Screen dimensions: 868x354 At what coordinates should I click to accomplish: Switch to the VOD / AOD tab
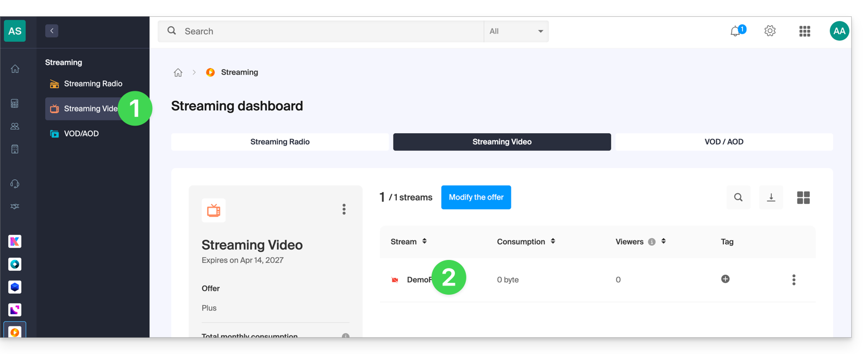(x=723, y=142)
